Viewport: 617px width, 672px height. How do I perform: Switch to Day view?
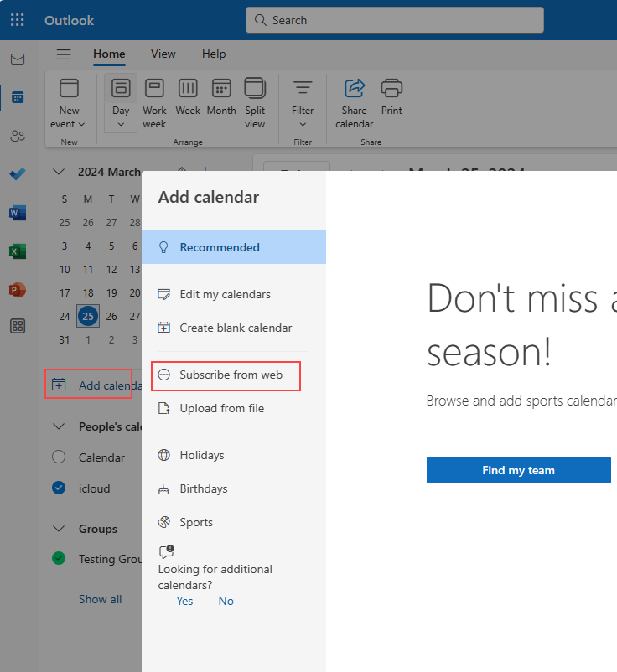click(x=121, y=97)
